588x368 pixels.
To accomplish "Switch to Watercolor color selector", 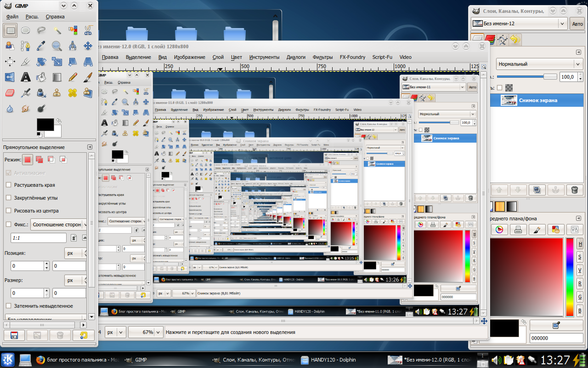I will click(537, 229).
